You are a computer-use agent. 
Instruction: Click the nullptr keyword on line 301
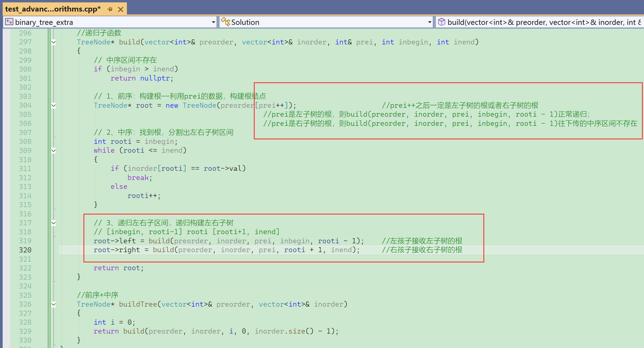pos(155,78)
